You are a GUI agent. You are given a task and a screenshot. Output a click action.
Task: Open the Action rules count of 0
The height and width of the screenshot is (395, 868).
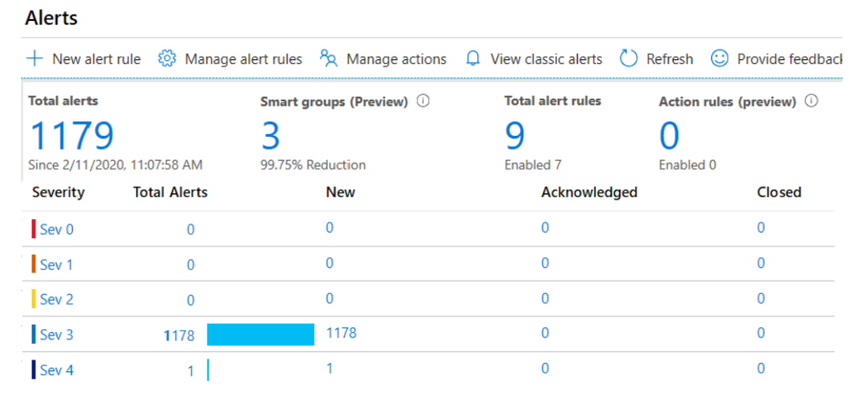tap(669, 137)
